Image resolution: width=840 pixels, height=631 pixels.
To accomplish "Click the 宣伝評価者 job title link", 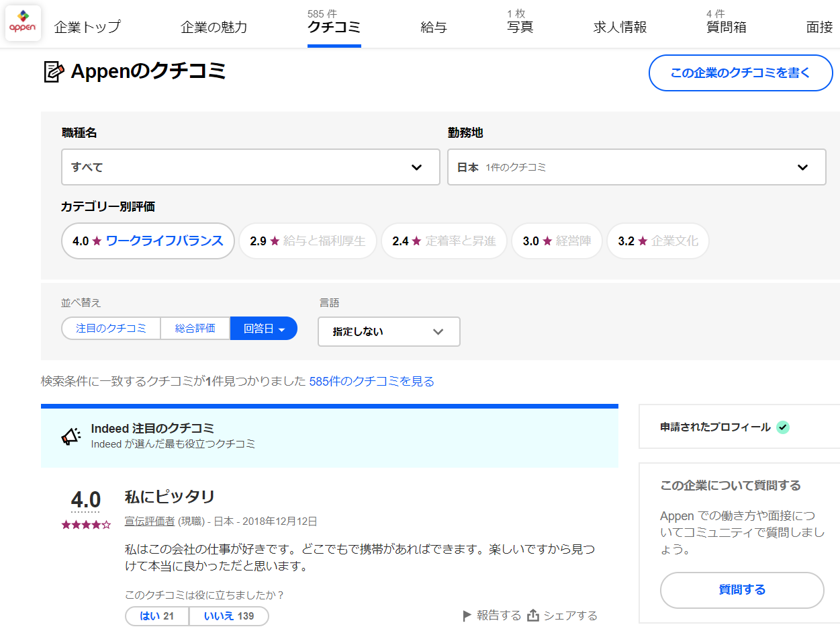I will 150,521.
